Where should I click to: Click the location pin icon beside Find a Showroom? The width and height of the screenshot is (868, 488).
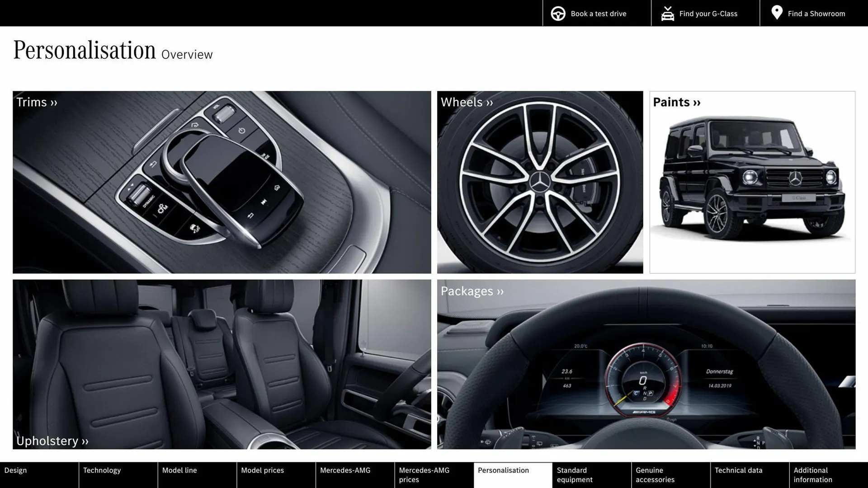777,13
